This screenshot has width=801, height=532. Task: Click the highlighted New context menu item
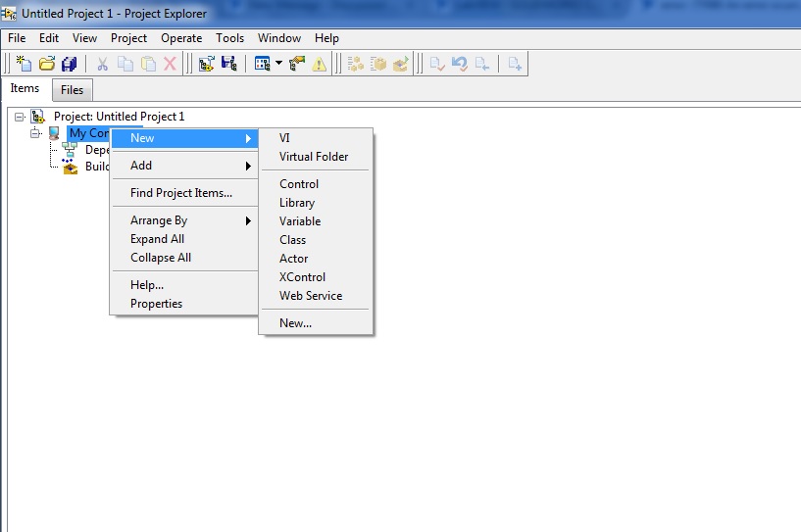point(184,138)
